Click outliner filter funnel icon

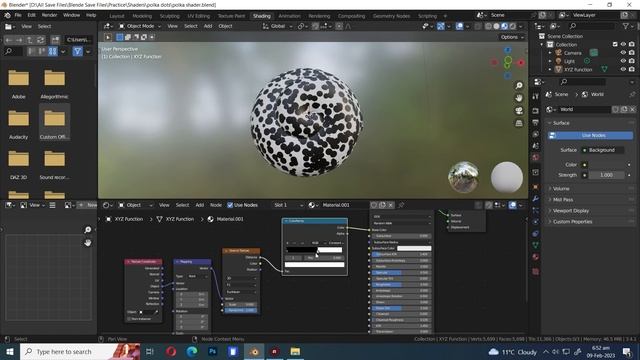tap(625, 26)
